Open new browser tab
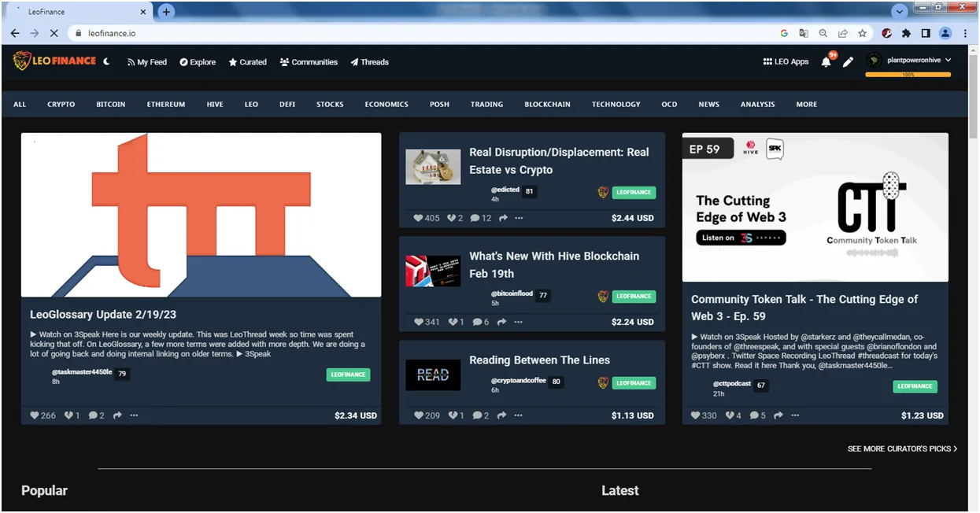Image resolution: width=980 pixels, height=513 pixels. [166, 12]
